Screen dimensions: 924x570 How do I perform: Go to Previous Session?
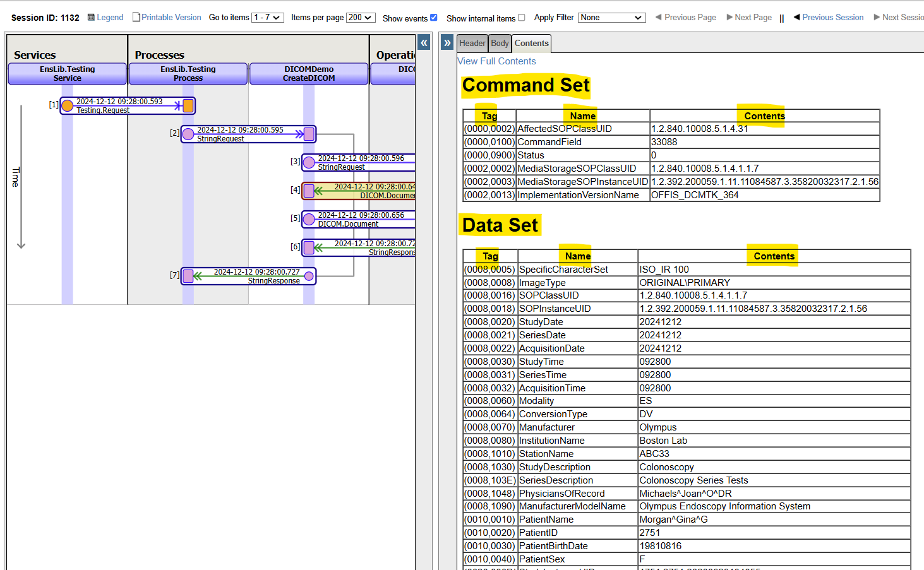click(832, 18)
